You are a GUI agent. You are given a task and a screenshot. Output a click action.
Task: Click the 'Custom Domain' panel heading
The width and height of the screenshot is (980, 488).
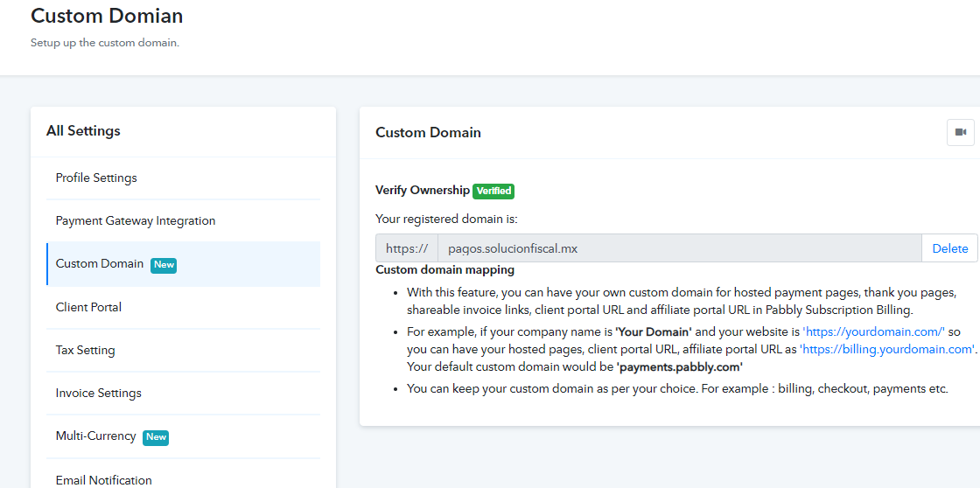point(428,132)
